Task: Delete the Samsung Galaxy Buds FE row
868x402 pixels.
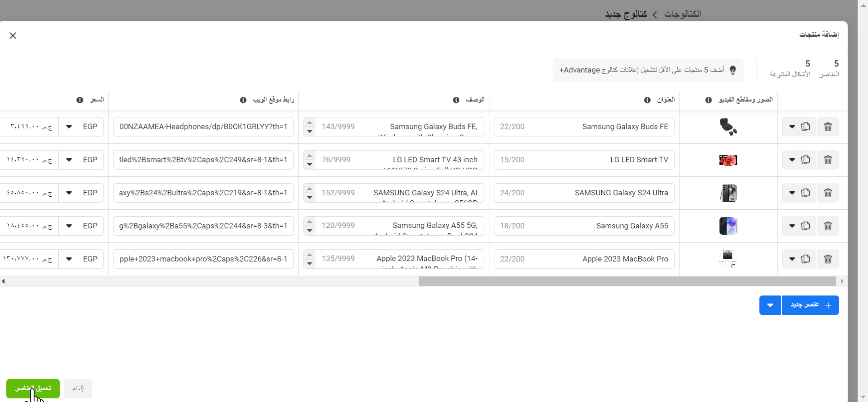Action: click(828, 127)
